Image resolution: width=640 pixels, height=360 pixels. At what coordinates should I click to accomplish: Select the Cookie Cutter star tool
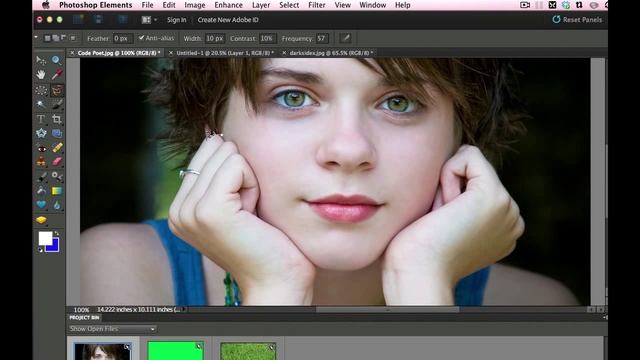(41, 133)
